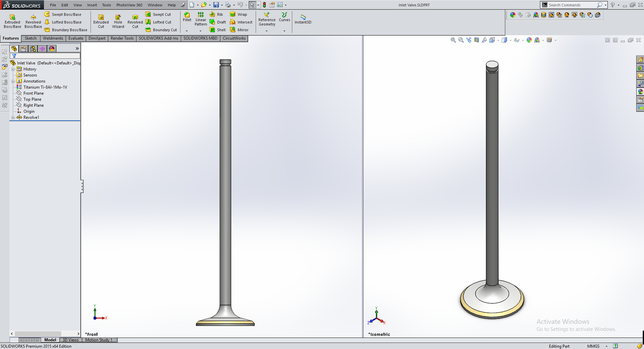644x349 pixels.
Task: Click the Lofted Cut tool
Action: tap(158, 22)
